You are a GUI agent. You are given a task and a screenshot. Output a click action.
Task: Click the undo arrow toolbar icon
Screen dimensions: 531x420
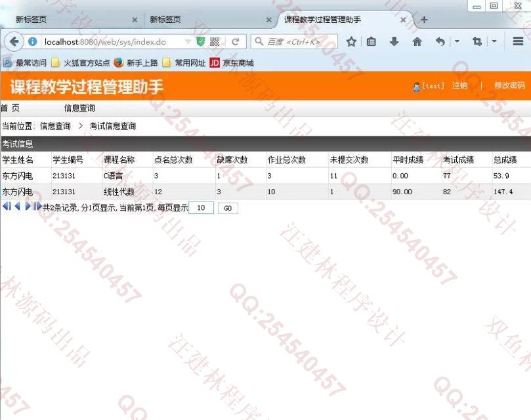(x=440, y=41)
